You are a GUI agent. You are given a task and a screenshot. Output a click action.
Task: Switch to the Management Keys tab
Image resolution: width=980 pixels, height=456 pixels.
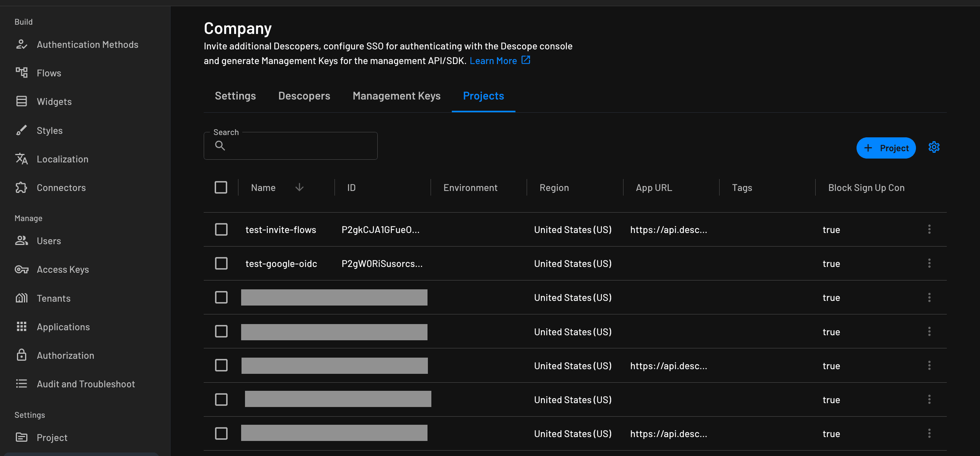pos(396,96)
